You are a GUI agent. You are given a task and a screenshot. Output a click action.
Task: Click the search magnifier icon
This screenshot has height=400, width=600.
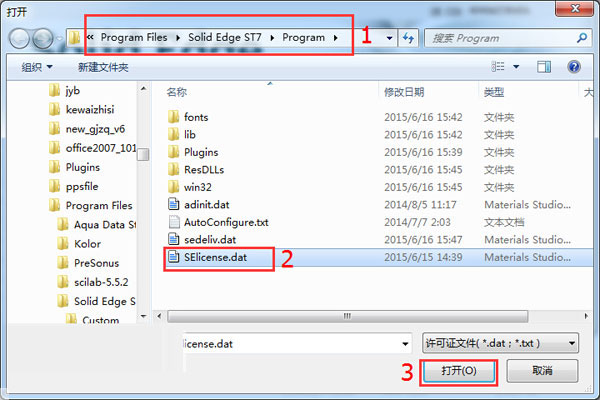pos(582,38)
